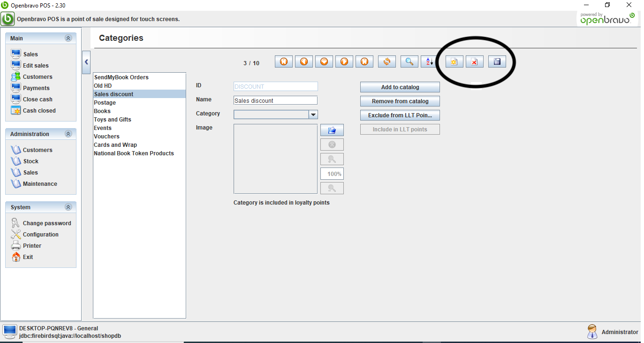Image resolution: width=644 pixels, height=343 pixels.
Task: Open the find magnifier tool
Action: 409,61
